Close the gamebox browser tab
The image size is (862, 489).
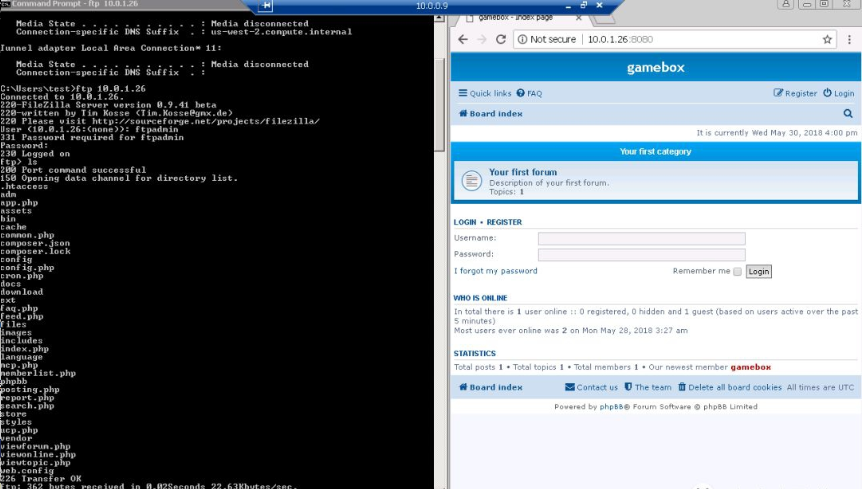[578, 18]
